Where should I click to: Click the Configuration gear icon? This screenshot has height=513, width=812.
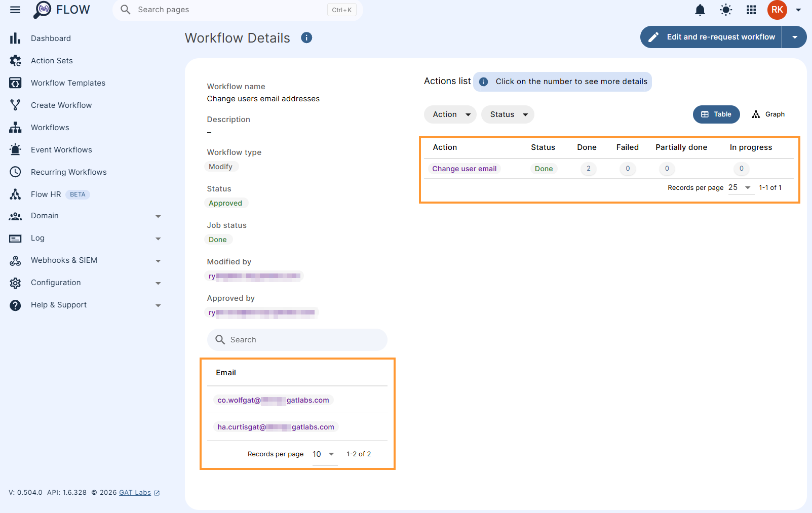15,283
